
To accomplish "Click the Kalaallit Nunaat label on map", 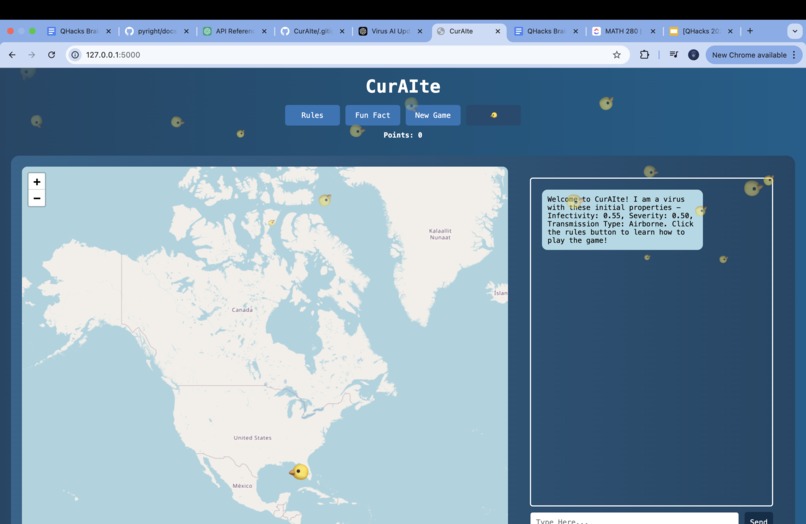I will 440,234.
